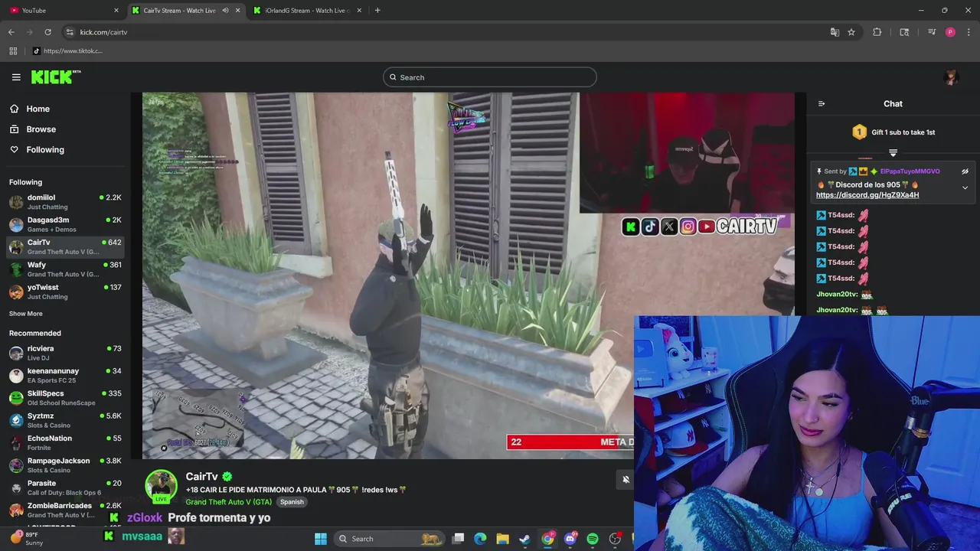This screenshot has height=551, width=980.
Task: Open ricviera's recommended channel
Action: pyautogui.click(x=65, y=353)
